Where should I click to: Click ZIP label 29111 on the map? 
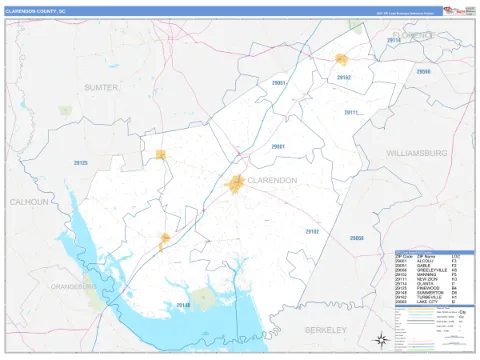tap(351, 113)
